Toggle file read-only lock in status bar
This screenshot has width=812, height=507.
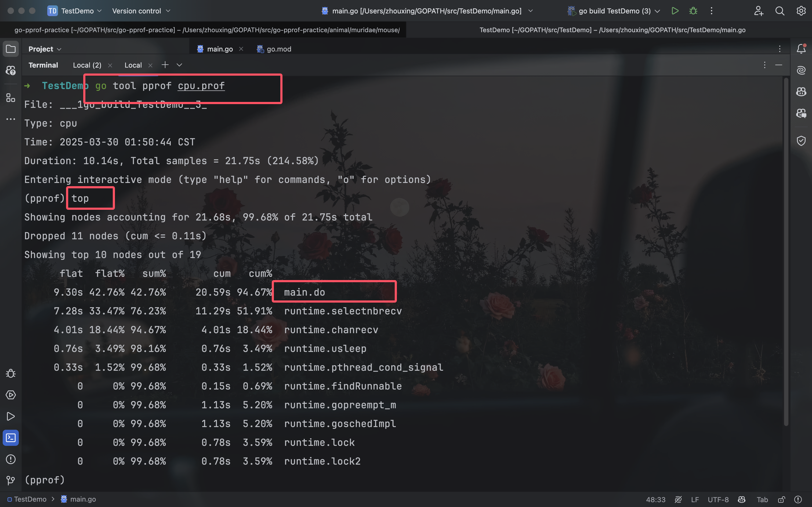pos(781,499)
